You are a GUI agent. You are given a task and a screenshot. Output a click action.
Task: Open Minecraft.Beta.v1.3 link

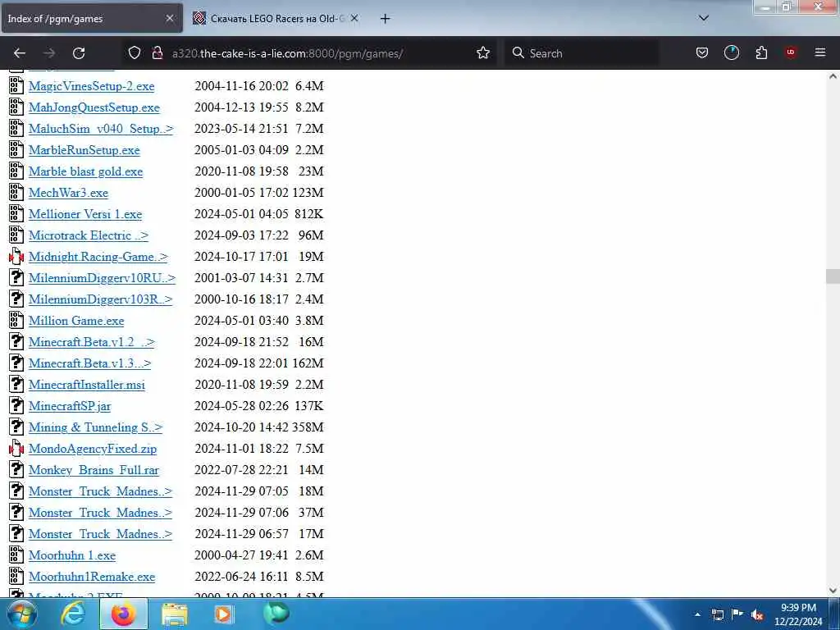[x=90, y=363]
